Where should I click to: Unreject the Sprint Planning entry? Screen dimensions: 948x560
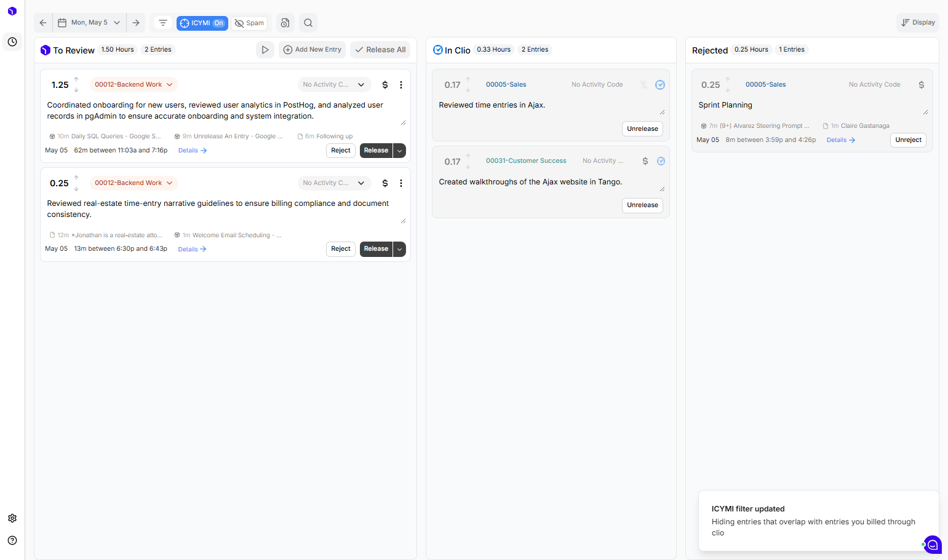coord(909,140)
